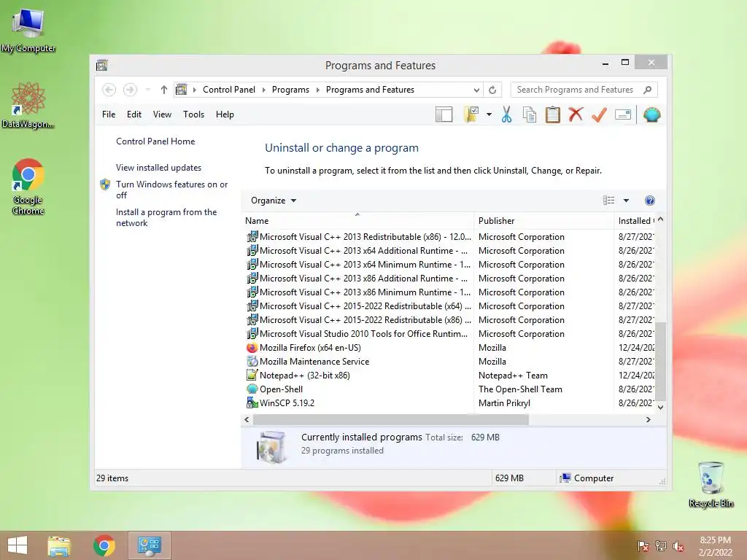Image resolution: width=747 pixels, height=560 pixels.
Task: Open the Help menu
Action: pos(225,114)
